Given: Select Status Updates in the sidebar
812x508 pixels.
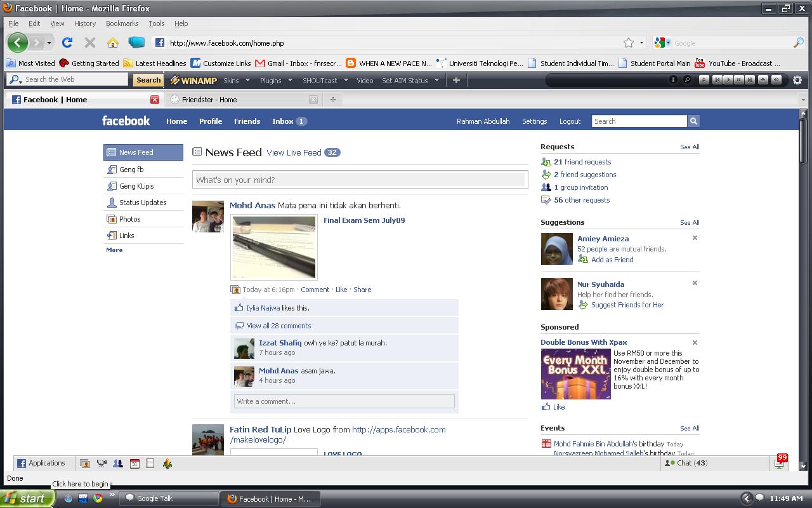Looking at the screenshot, I should coord(143,203).
